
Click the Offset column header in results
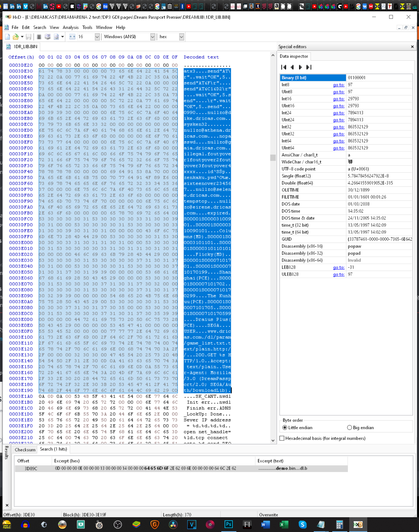point(33,461)
